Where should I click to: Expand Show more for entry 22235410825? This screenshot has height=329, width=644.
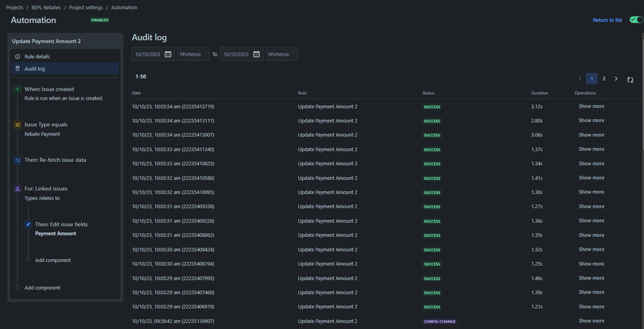tap(592, 163)
